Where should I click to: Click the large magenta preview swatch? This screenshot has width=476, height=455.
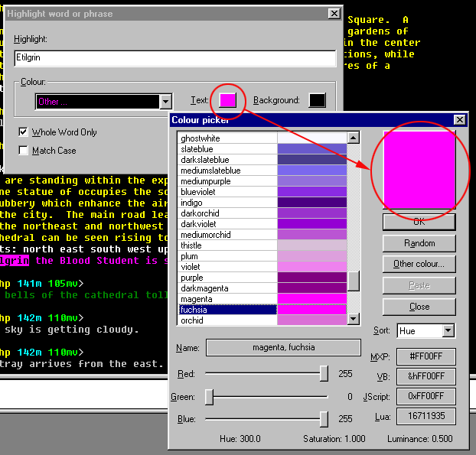click(x=419, y=170)
